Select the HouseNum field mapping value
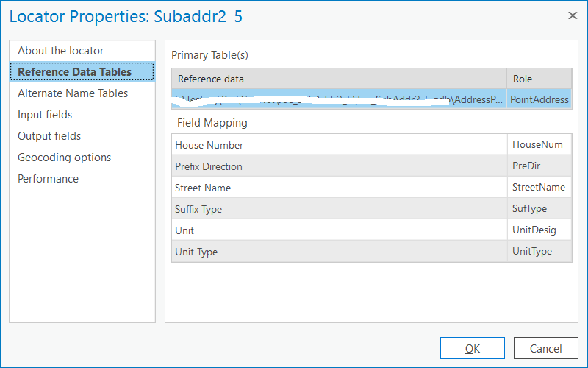 coord(538,145)
